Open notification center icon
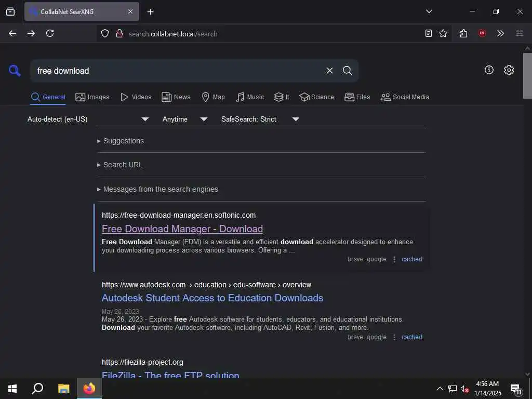The height and width of the screenshot is (399, 532). 516,389
